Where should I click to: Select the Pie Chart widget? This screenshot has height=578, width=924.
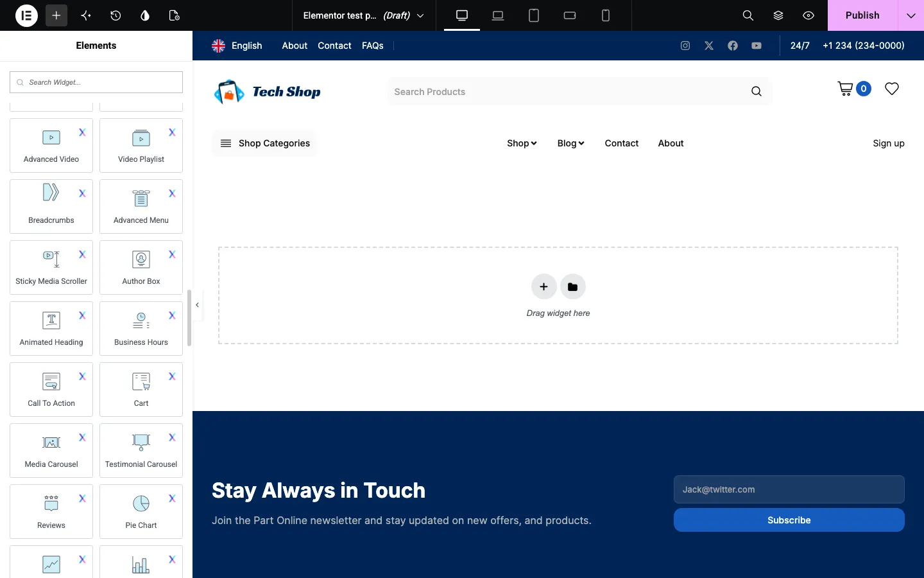tap(141, 511)
